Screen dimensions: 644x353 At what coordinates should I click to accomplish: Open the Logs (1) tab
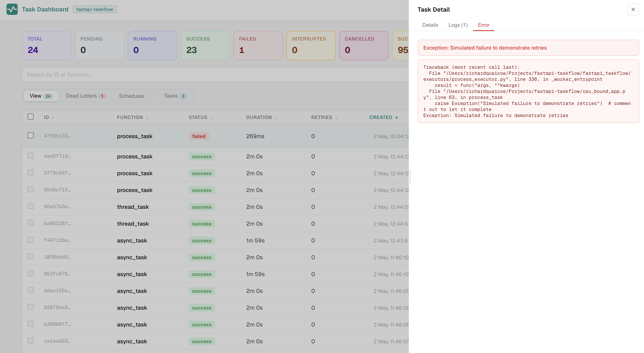pyautogui.click(x=458, y=25)
